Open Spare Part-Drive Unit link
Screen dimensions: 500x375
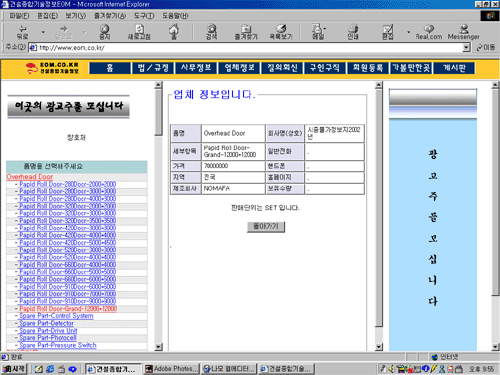(48, 330)
